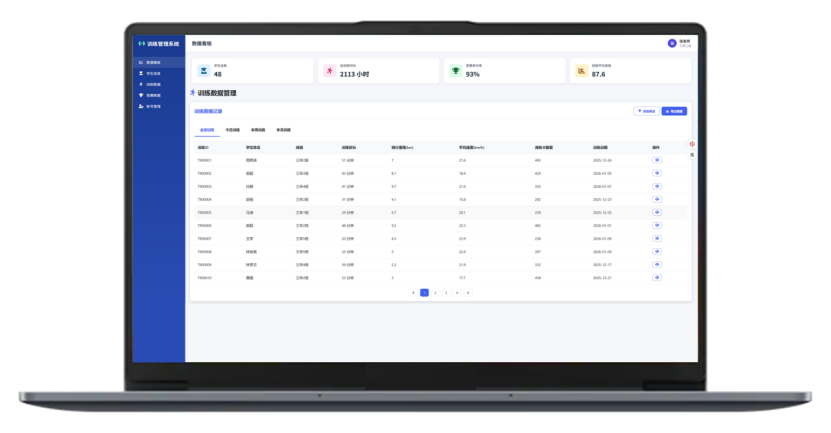View details eye icon for row TR00008

[657, 252]
